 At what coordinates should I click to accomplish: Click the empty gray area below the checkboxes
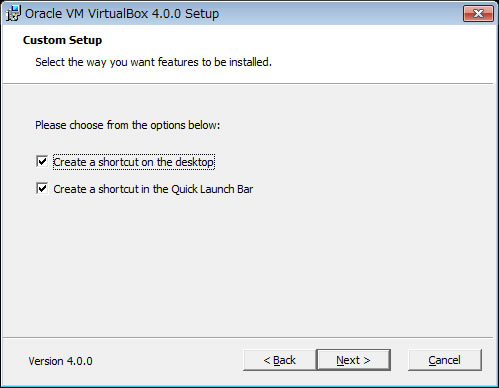coord(248,267)
